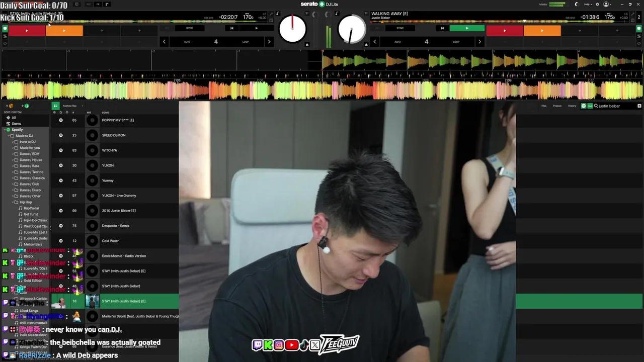Click the pencil edit icon on right deck
The width and height of the screenshot is (644, 362).
click(x=633, y=14)
